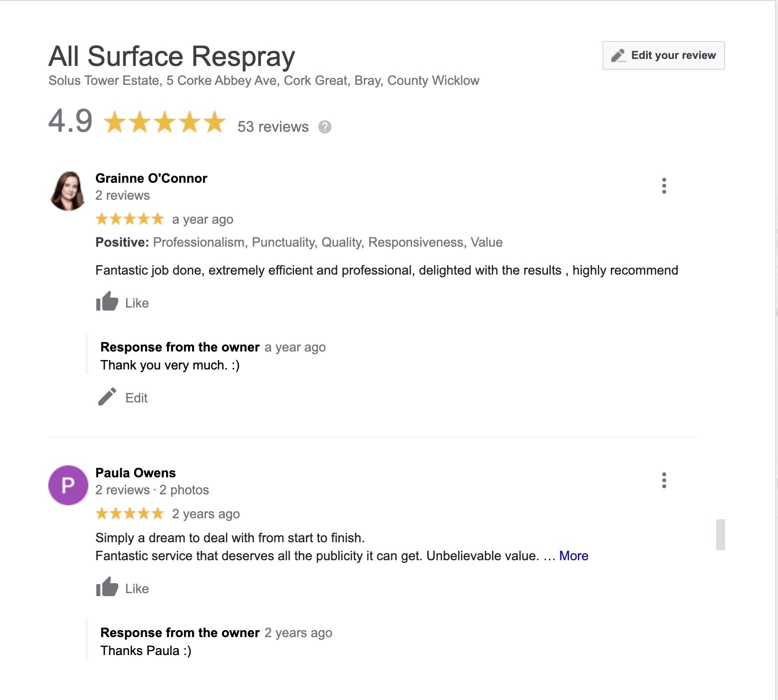This screenshot has width=778, height=700.
Task: Open the Paula Owens reviewer name link
Action: tap(135, 473)
